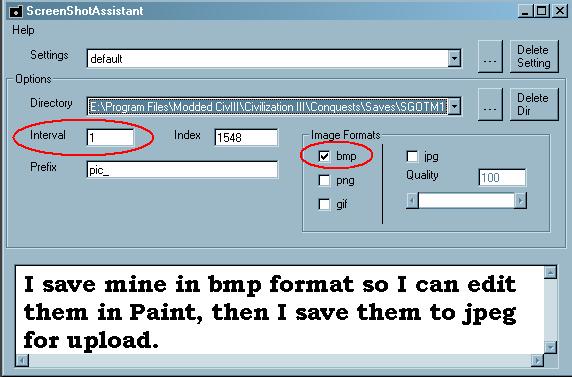
Task: Maximize the ScreenShotAssistant window
Action: point(542,11)
